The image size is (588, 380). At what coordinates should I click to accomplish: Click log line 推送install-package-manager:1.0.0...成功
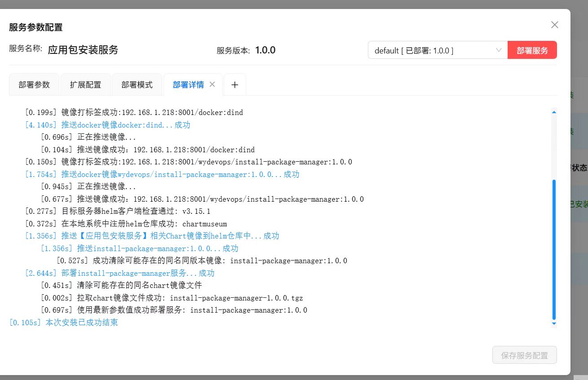(139, 248)
